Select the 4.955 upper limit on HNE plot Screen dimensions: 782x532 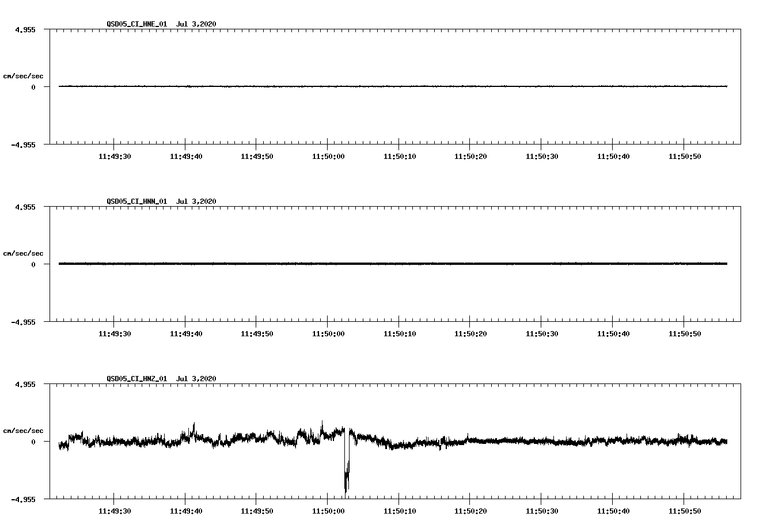[25, 30]
